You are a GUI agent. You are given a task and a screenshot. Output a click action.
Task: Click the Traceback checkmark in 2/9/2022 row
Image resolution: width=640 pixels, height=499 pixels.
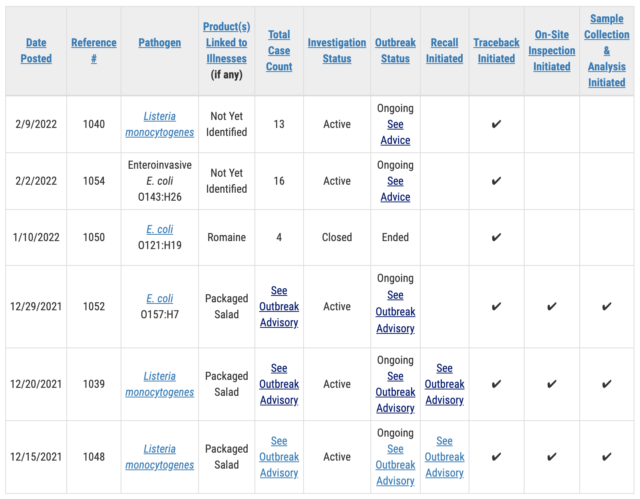[x=496, y=124]
